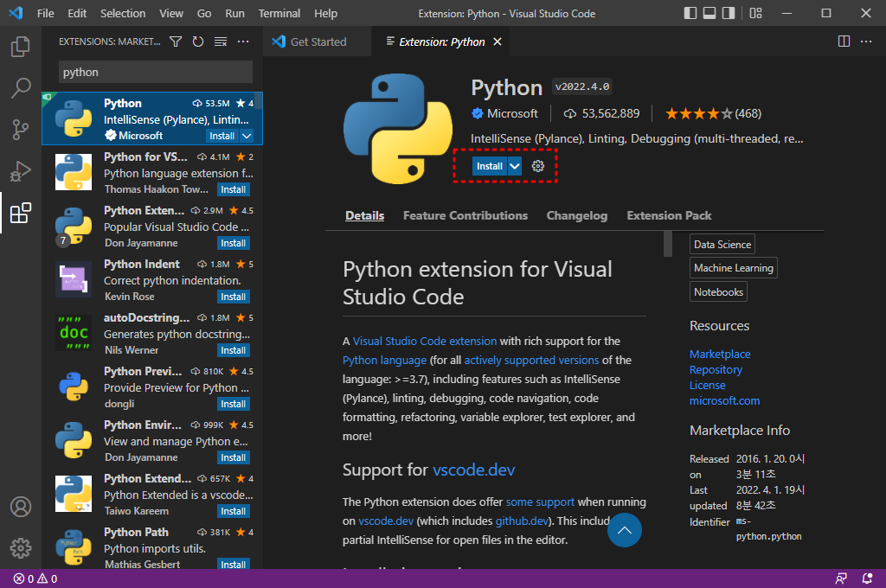Image resolution: width=886 pixels, height=588 pixels.
Task: Open the Go menu
Action: pyautogui.click(x=204, y=13)
